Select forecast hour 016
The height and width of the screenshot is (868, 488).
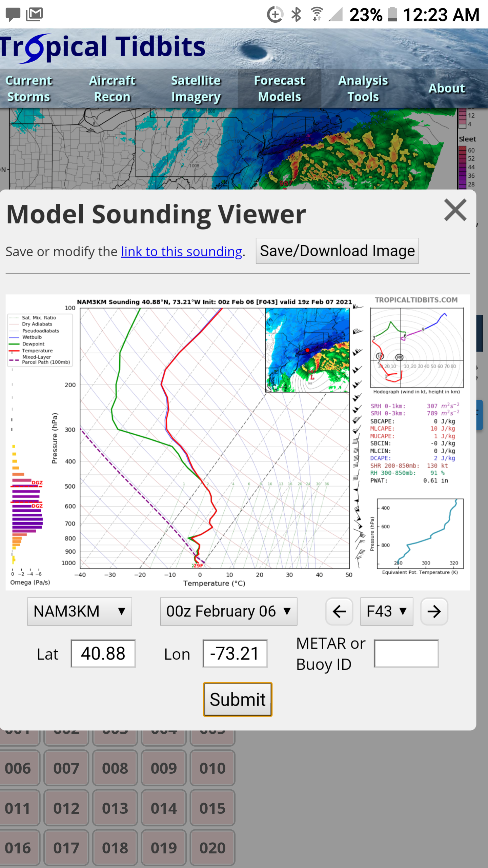(x=18, y=848)
